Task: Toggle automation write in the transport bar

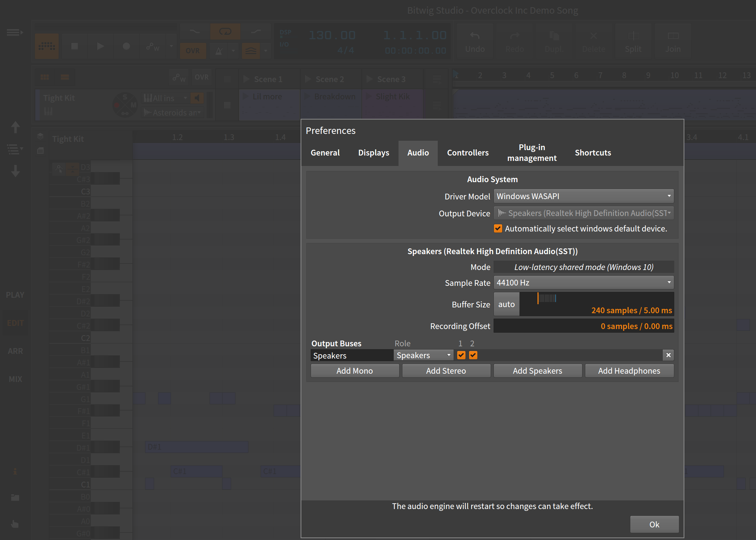Action: (153, 46)
